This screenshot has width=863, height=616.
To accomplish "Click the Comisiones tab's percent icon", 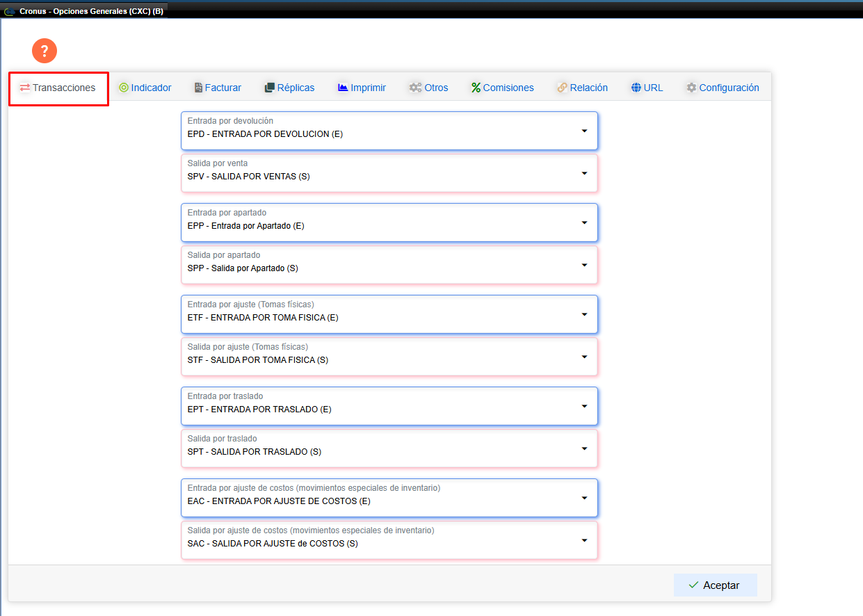I will [476, 88].
